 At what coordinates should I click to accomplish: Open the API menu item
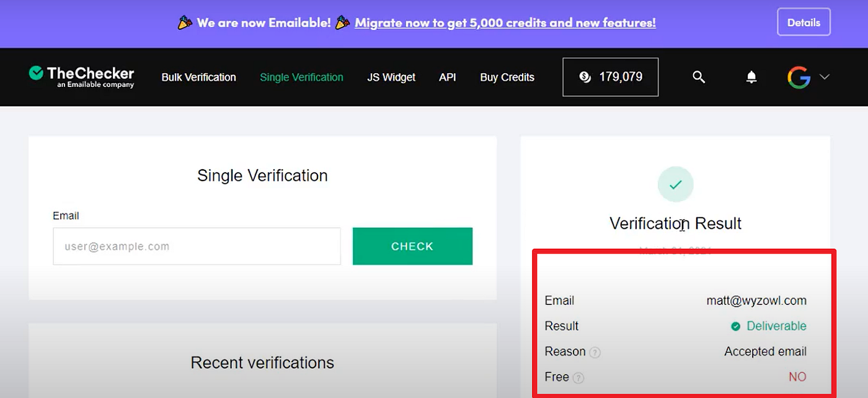pos(448,77)
